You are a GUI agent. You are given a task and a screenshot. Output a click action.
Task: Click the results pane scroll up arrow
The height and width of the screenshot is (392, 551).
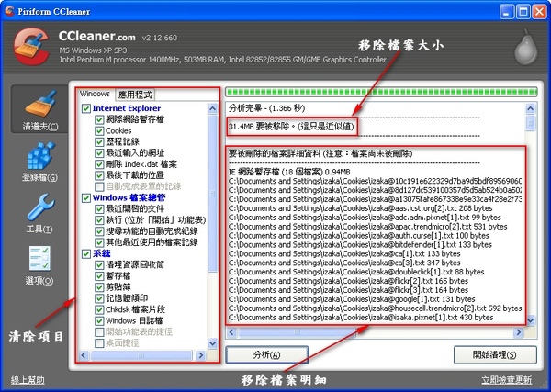point(530,108)
